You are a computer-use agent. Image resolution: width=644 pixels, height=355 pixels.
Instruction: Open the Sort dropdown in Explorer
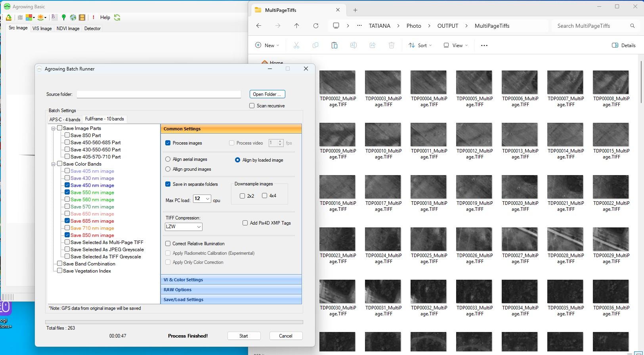pyautogui.click(x=420, y=46)
